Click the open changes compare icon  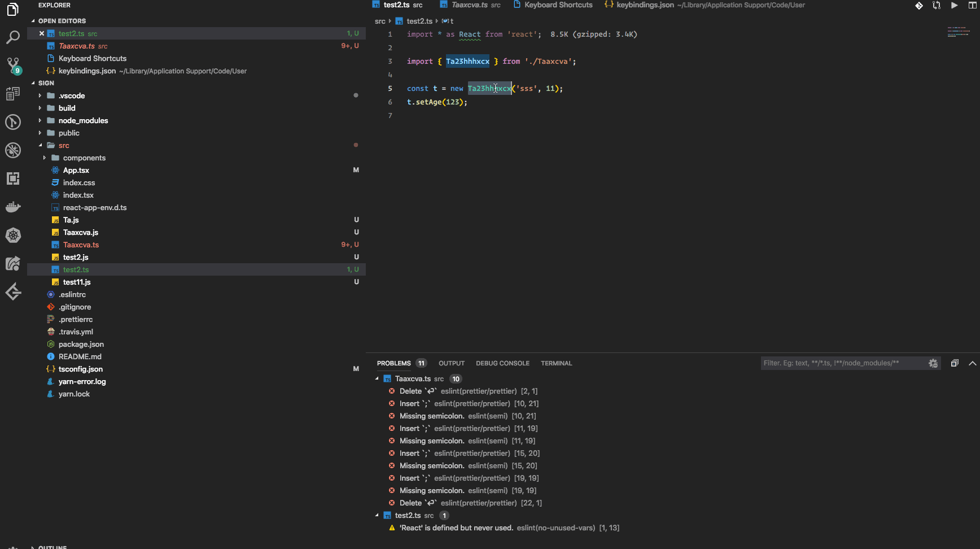click(937, 5)
